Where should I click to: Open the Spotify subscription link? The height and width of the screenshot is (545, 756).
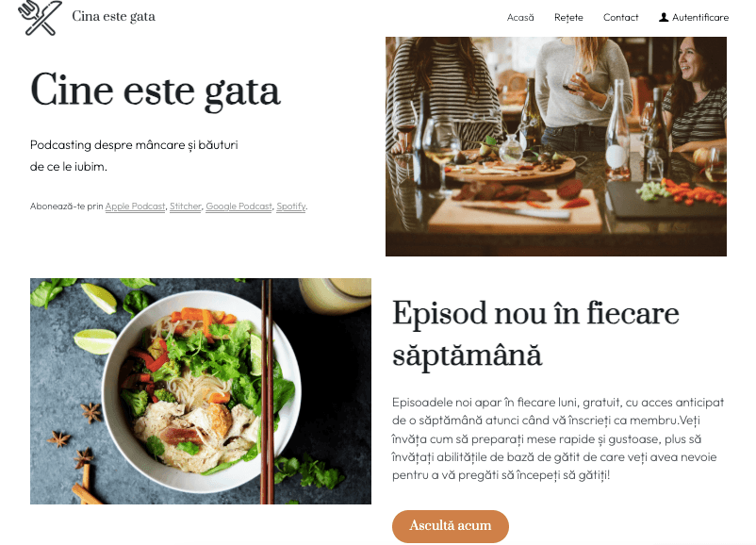290,206
